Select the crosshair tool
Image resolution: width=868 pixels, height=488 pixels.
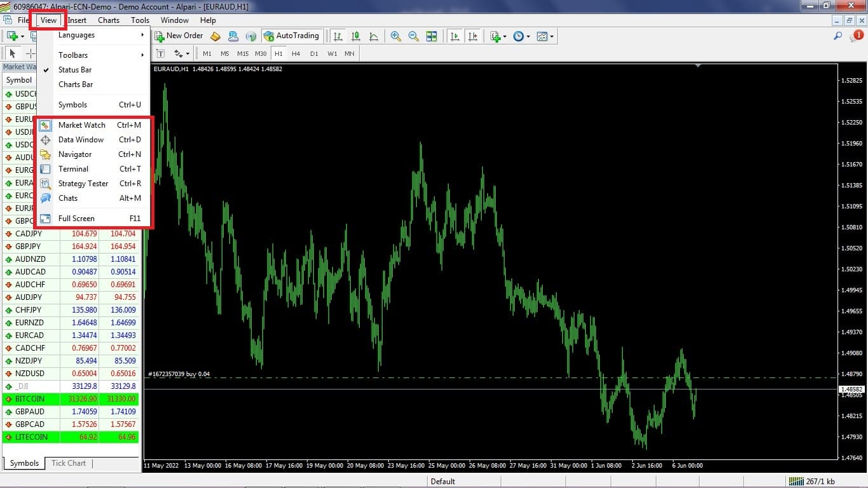coord(30,53)
